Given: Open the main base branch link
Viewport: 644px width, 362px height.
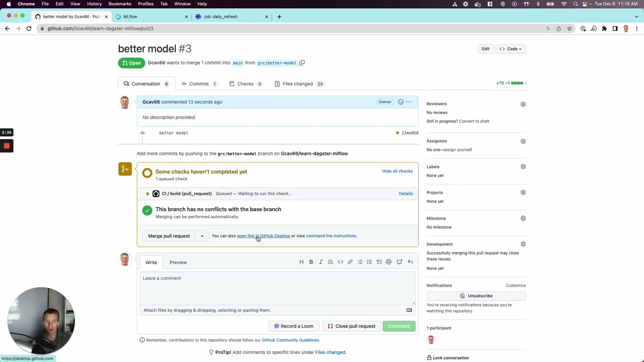Looking at the screenshot, I should click(237, 63).
